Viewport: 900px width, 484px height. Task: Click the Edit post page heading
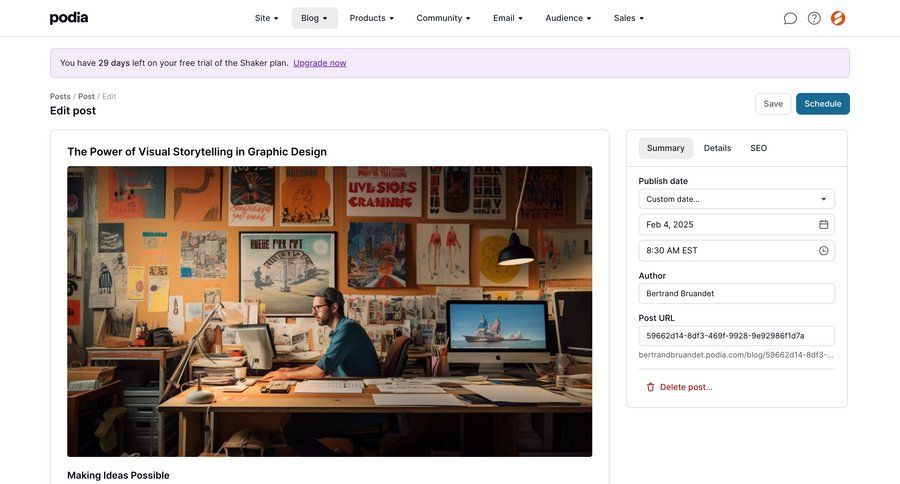point(73,111)
